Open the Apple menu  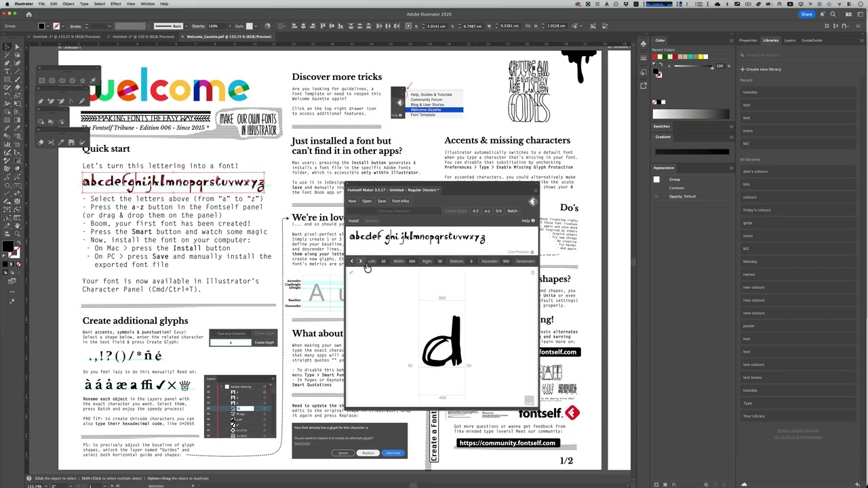click(x=6, y=3)
